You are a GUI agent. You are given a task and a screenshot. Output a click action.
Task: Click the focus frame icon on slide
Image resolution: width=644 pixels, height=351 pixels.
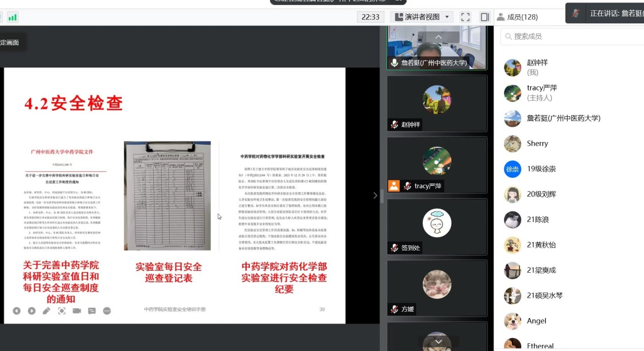tap(61, 310)
